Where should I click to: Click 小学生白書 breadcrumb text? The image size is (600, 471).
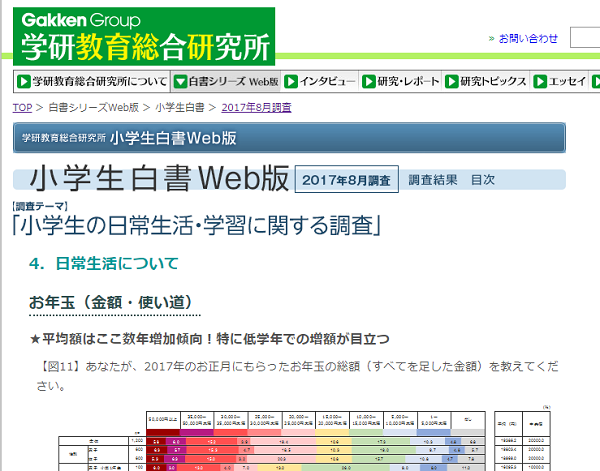(180, 108)
